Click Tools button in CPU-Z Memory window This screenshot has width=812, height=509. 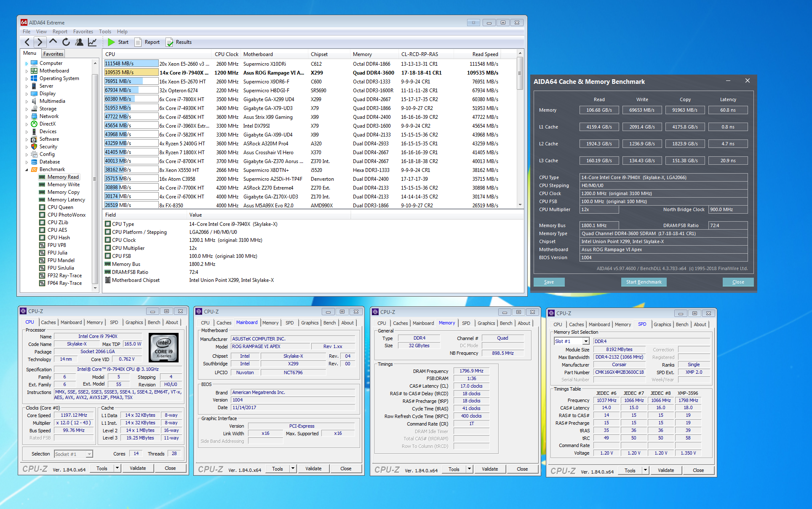point(454,469)
